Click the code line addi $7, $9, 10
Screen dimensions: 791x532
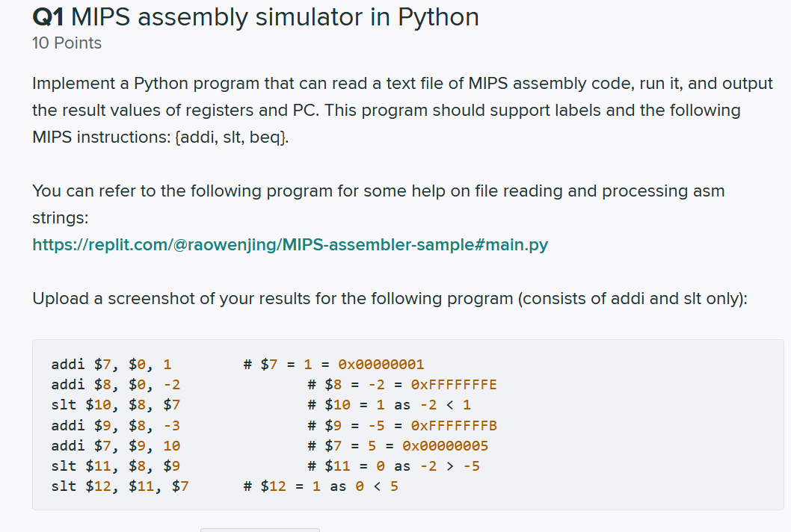(116, 446)
